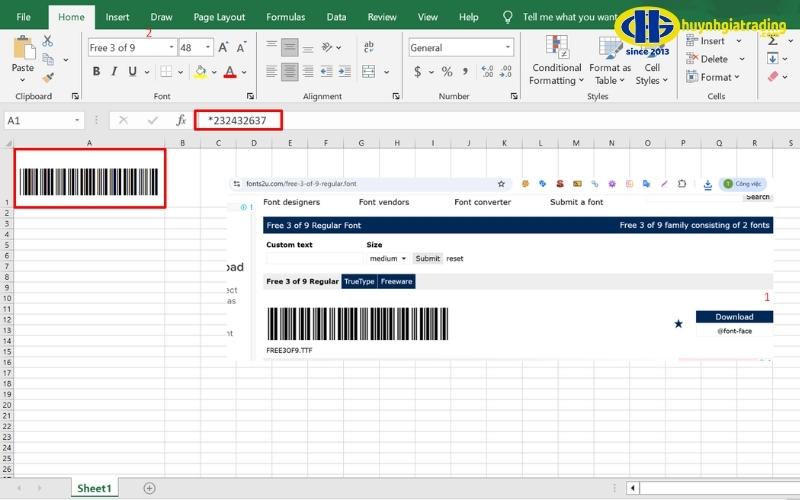Increase font size with the large A
The height and width of the screenshot is (500, 800).
point(223,47)
